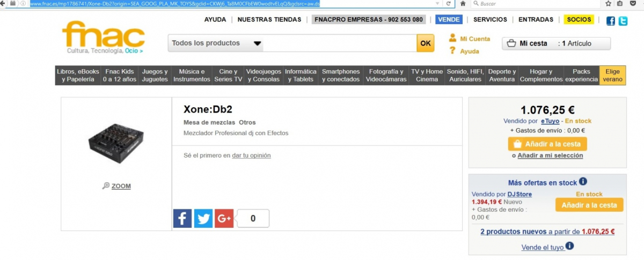Viewport: 644px width, 260px height.
Task: Click the browser reload button
Action: click(x=448, y=3)
